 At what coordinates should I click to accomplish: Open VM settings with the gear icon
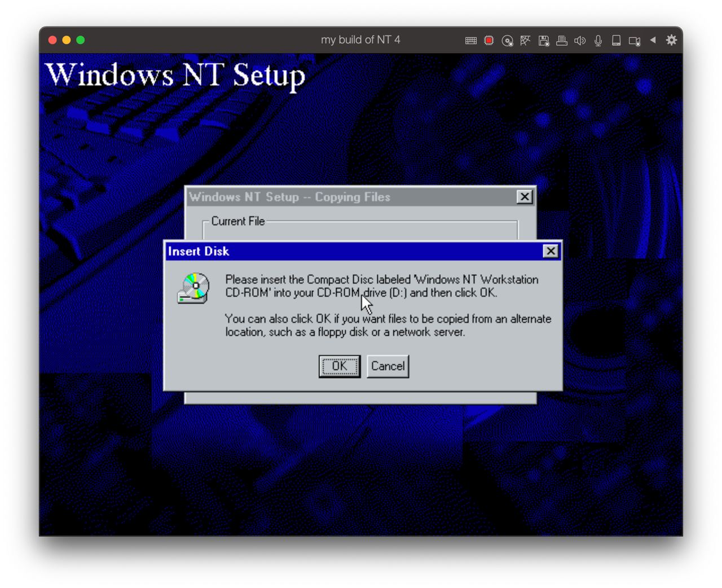671,40
